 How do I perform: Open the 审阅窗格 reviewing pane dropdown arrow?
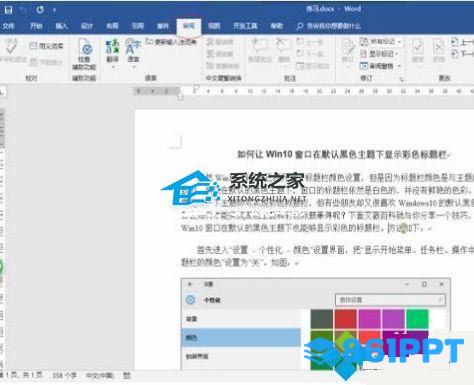pyautogui.click(x=399, y=66)
